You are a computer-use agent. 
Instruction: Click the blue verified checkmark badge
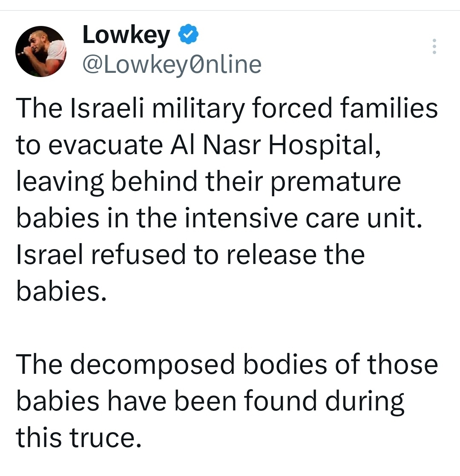187,35
